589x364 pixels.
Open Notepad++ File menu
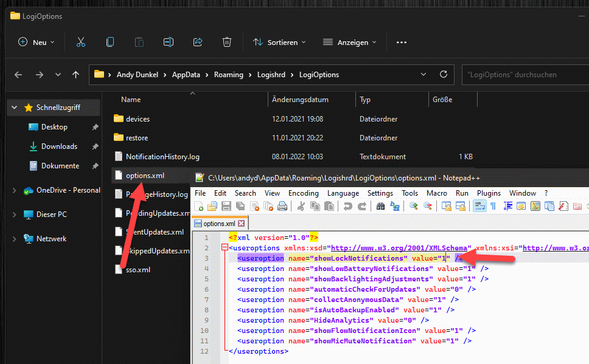coord(200,193)
